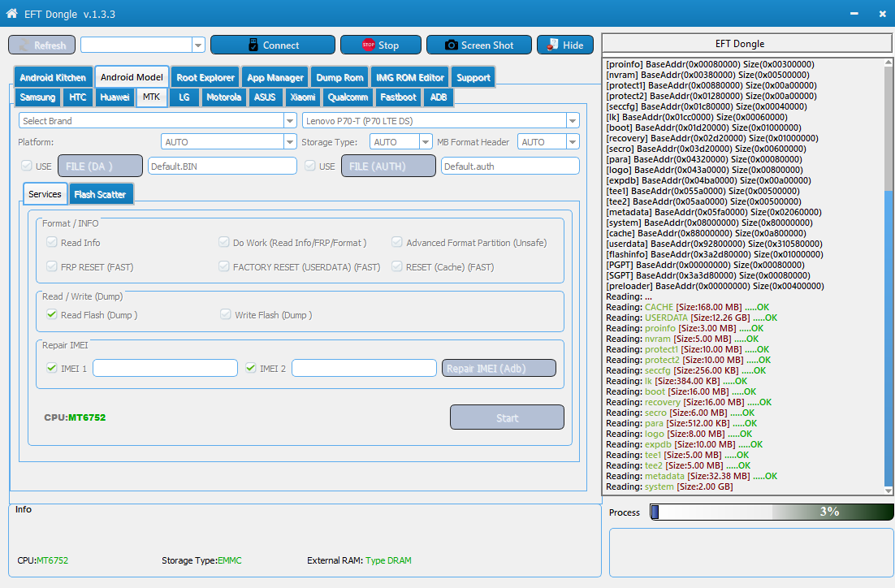Screen dimensions: 895x588
Task: Open the ADB tab
Action: [439, 97]
